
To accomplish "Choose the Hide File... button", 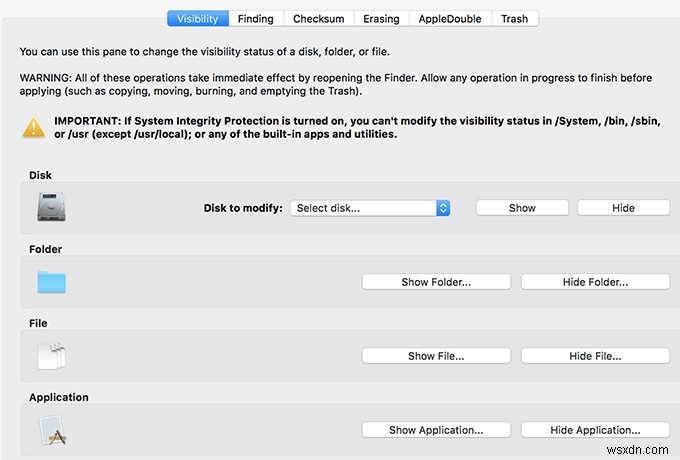I will coord(595,356).
